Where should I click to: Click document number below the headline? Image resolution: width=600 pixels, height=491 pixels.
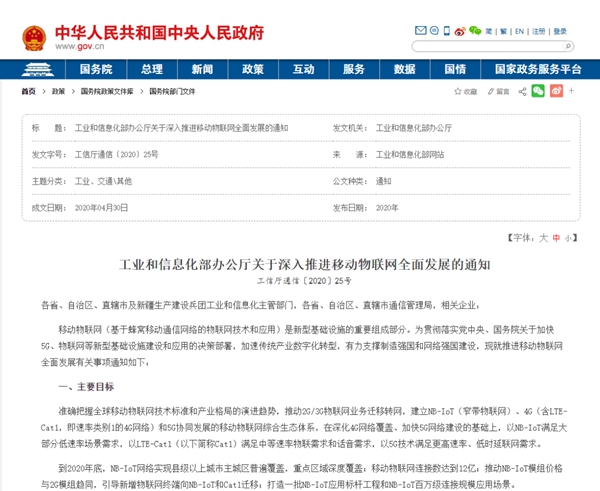(304, 281)
